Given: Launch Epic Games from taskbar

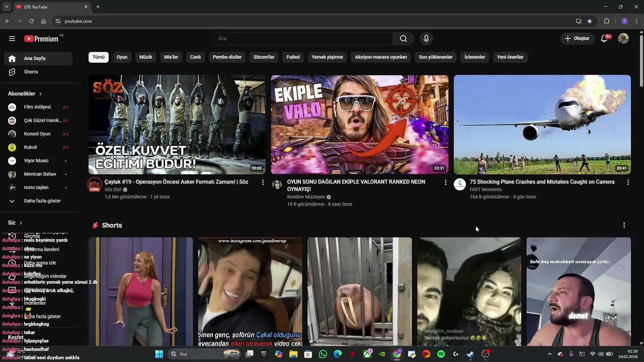Looking at the screenshot, I should 264,354.
